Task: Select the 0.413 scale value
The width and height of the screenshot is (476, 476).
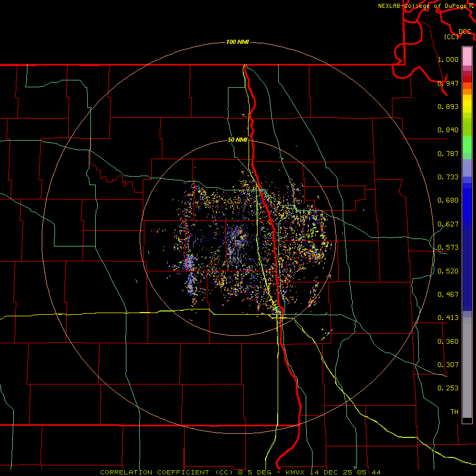Action: pos(448,318)
